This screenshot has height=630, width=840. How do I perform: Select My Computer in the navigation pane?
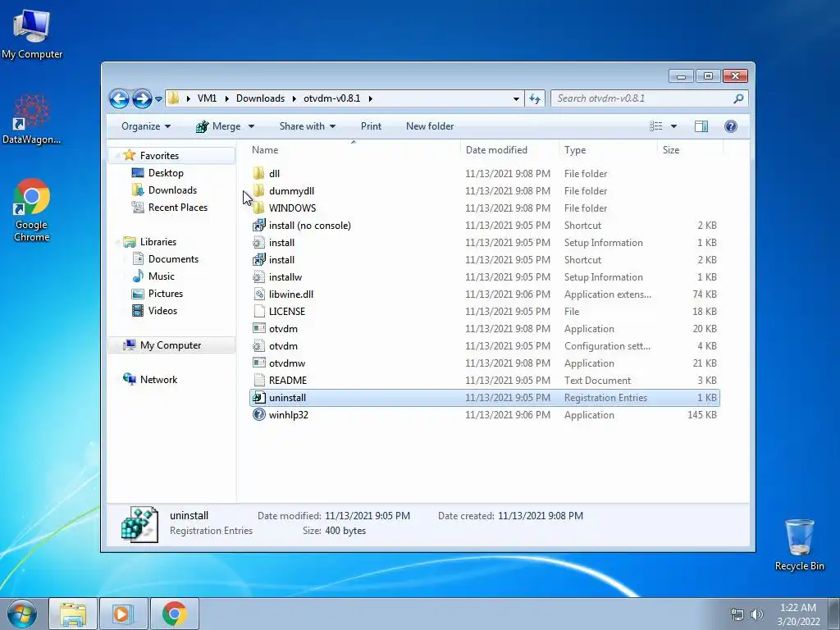click(x=171, y=345)
